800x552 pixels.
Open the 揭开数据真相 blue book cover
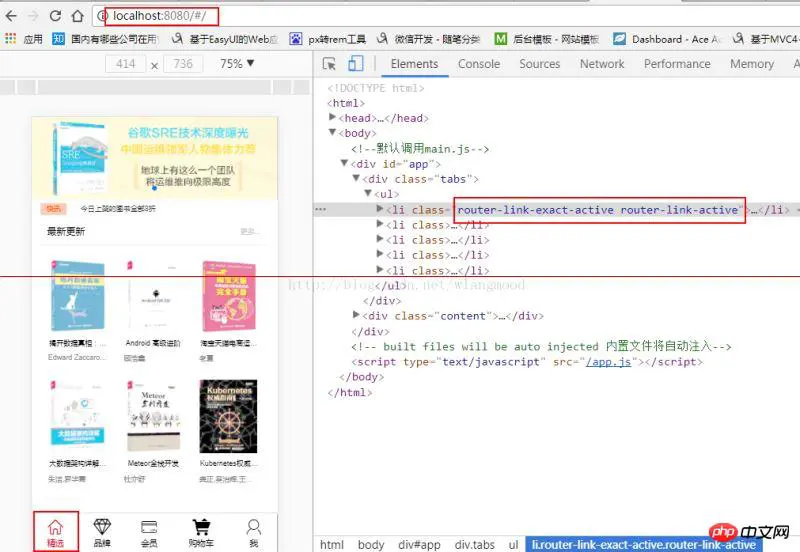(x=78, y=296)
